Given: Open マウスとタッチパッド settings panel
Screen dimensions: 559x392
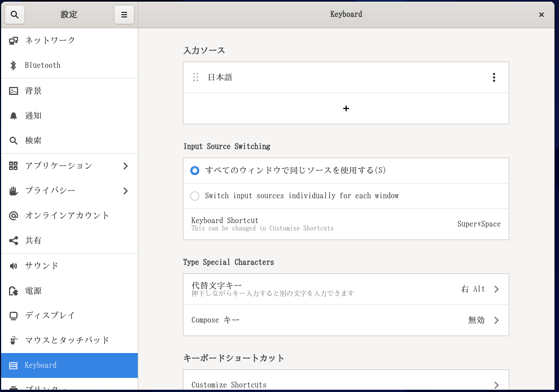Looking at the screenshot, I should pyautogui.click(x=69, y=340).
